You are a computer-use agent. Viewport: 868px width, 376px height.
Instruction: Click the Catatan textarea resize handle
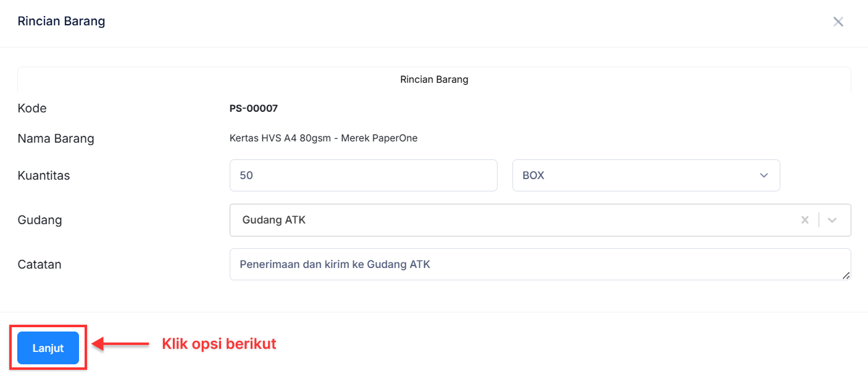tap(846, 275)
